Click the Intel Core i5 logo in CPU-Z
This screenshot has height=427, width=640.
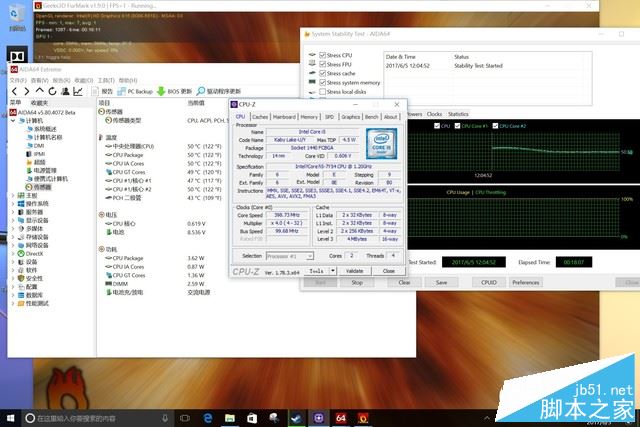click(x=381, y=143)
